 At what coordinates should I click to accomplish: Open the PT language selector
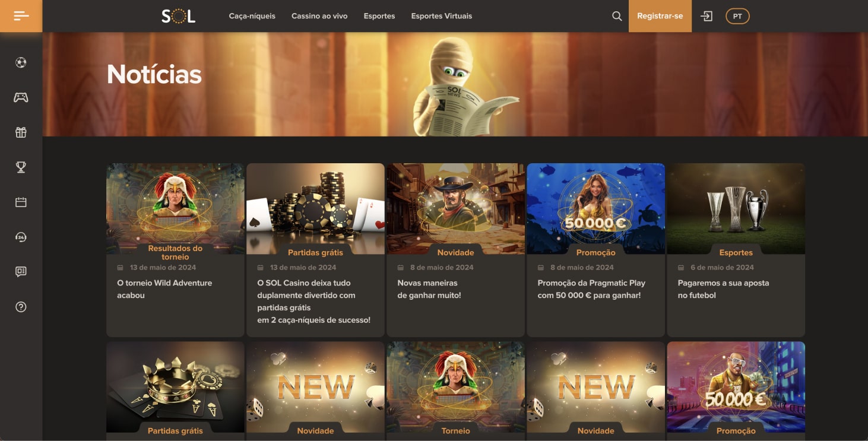tap(737, 16)
